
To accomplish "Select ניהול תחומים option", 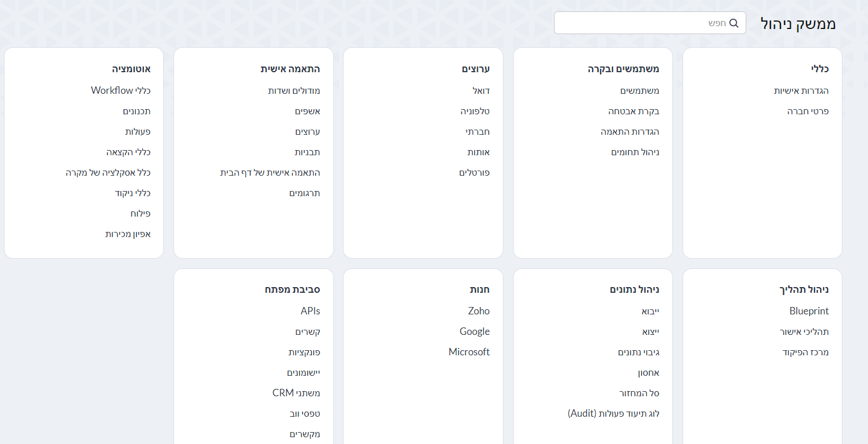I will tap(635, 152).
